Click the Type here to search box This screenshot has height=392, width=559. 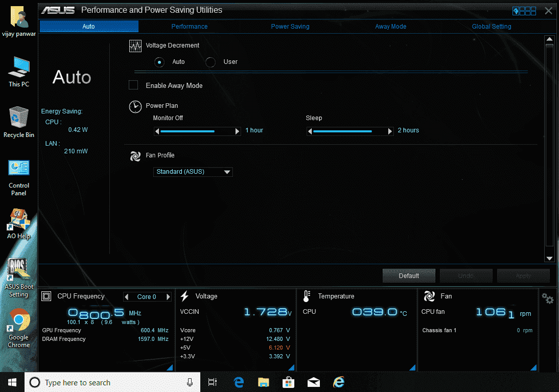coord(112,382)
